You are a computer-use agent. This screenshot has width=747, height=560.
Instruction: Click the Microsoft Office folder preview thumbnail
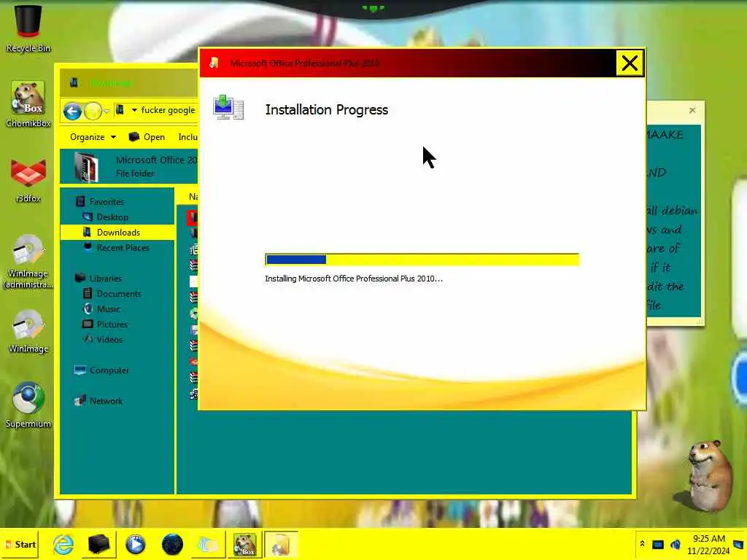click(86, 167)
